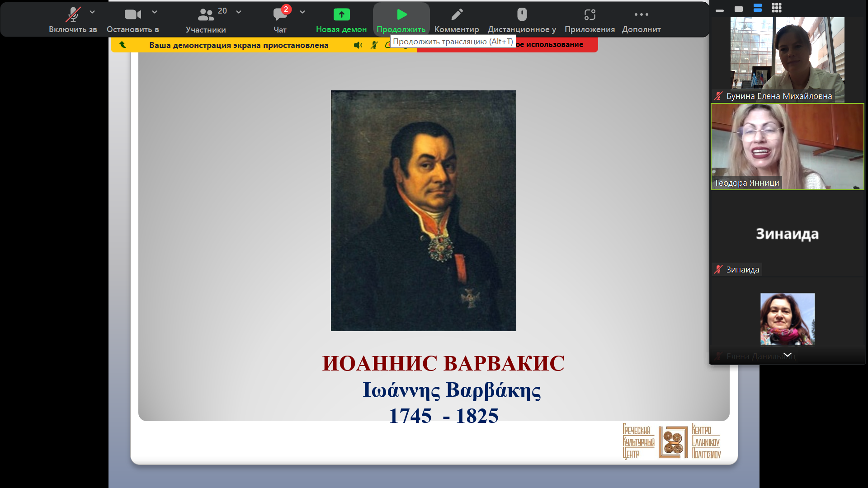Open the Дополнит more options menu

click(641, 20)
